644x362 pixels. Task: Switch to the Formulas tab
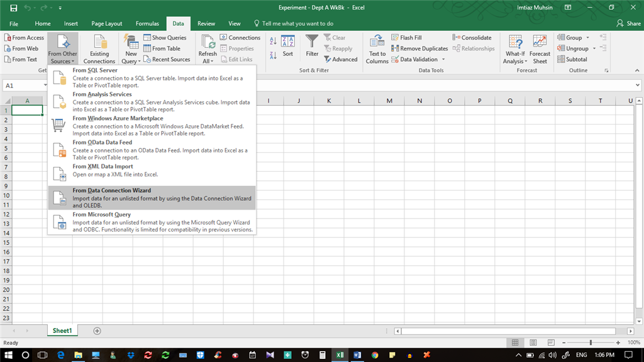tap(147, 24)
